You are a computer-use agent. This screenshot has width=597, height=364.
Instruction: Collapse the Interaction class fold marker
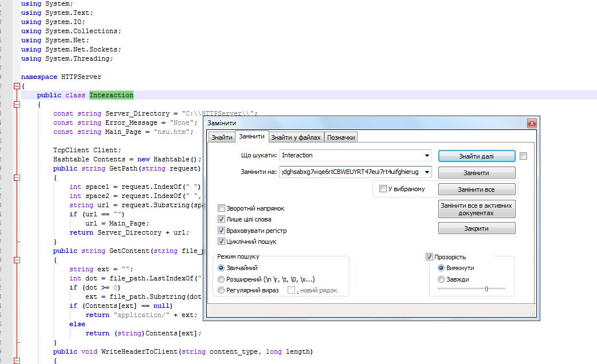coord(16,104)
